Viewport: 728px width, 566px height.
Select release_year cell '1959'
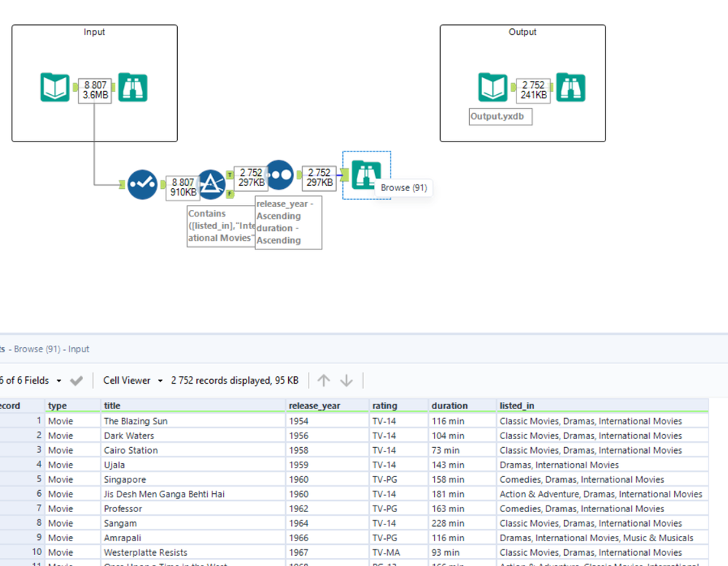327,465
